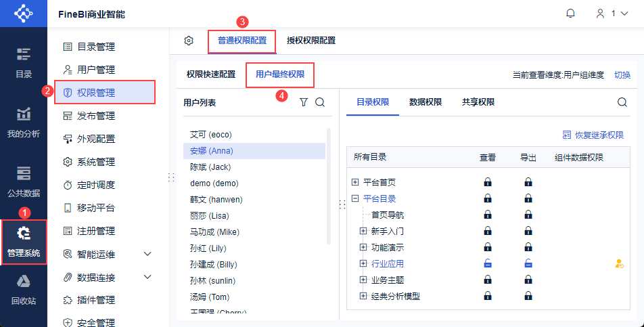This screenshot has height=327, width=644.
Task: Open 发布管理 menu item
Action: [89, 116]
